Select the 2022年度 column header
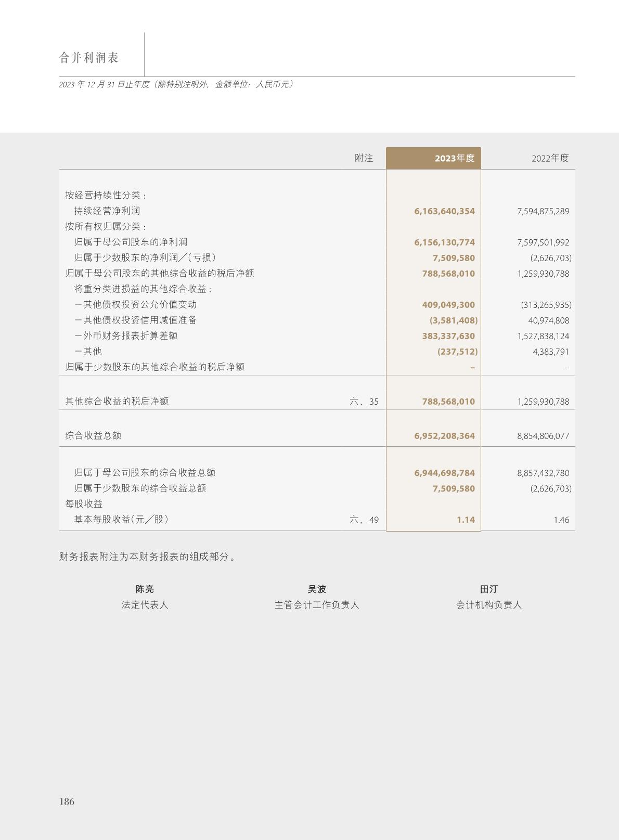The width and height of the screenshot is (619, 840). pos(550,158)
